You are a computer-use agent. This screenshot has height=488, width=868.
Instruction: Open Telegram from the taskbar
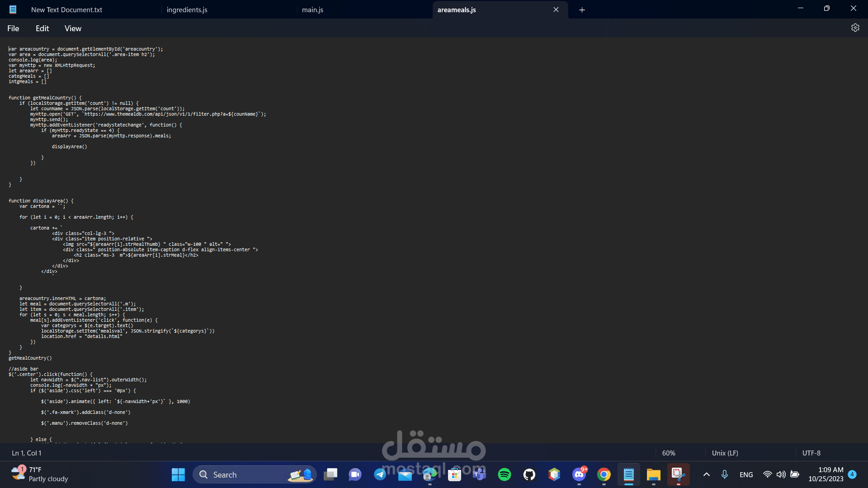coord(380,474)
